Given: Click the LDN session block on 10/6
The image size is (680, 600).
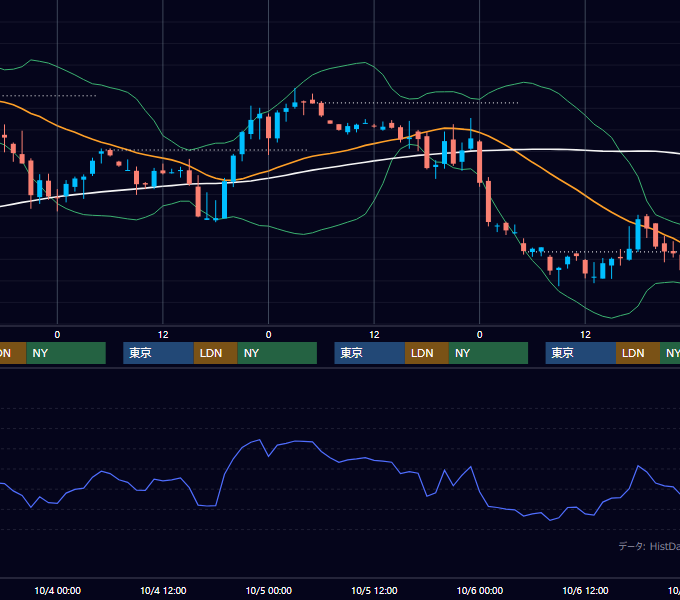Looking at the screenshot, I should tap(638, 353).
